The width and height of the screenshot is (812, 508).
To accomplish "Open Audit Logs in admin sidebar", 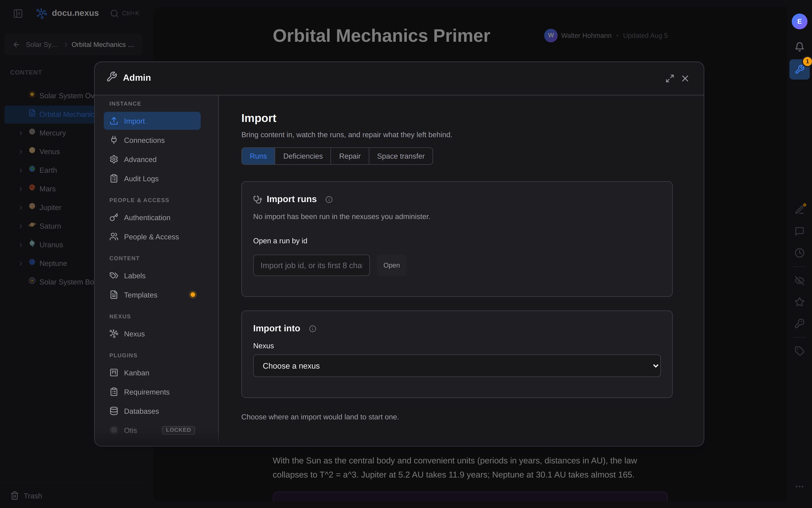I will pyautogui.click(x=152, y=179).
